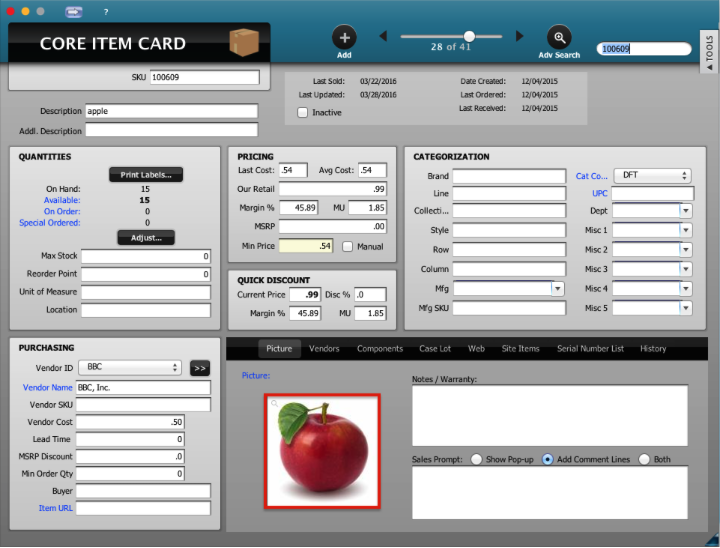This screenshot has height=548, width=720.
Task: Open the Mfg dropdown arrow
Action: coord(557,288)
